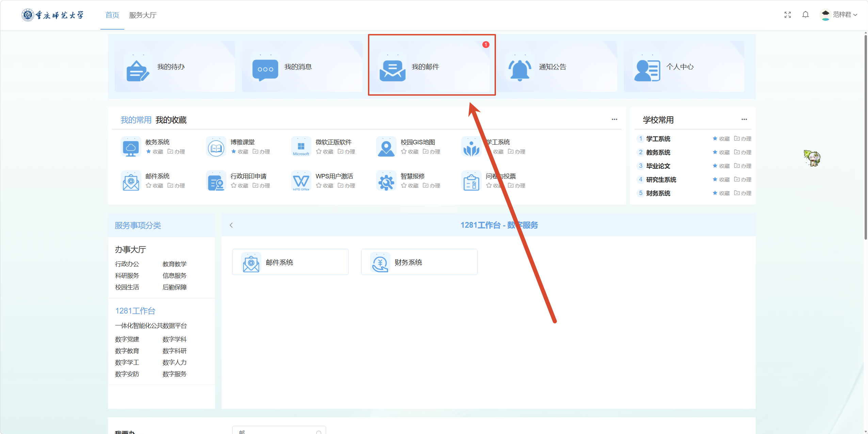Click the 数字服务 category link
The height and width of the screenshot is (434, 868).
(x=174, y=374)
